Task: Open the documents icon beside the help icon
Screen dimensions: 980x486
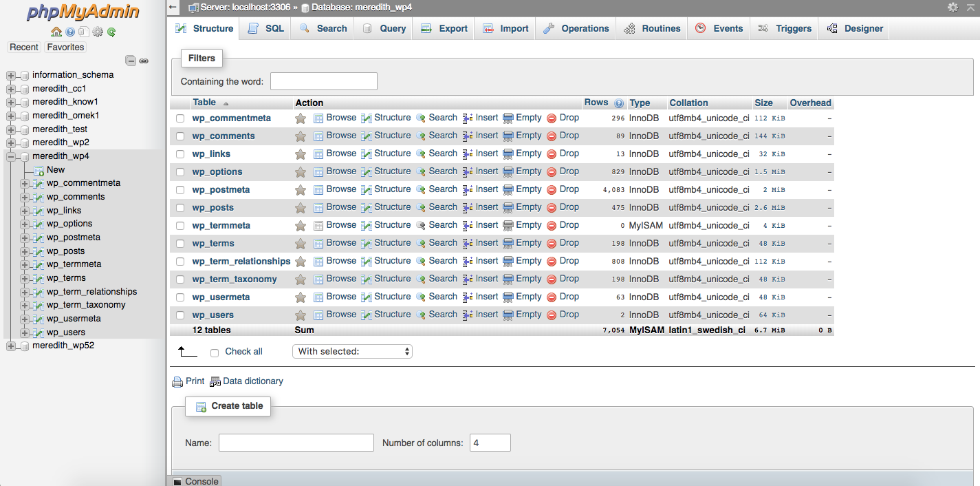Action: (x=83, y=32)
